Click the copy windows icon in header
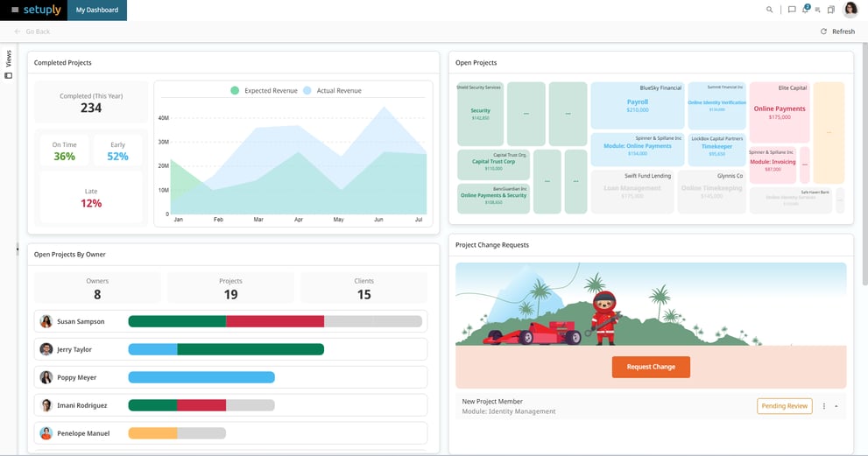Viewport: 868px width, 456px height. pos(831,10)
